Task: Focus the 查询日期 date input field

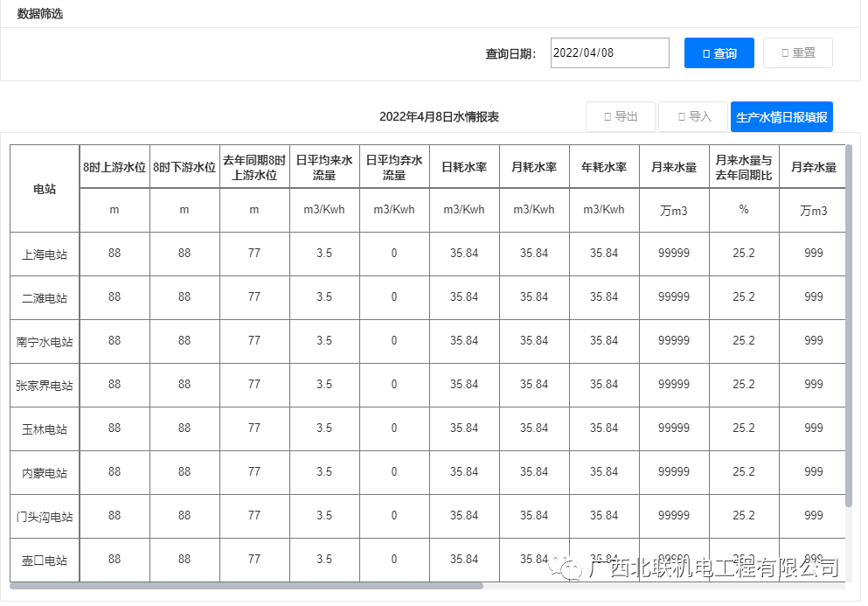Action: tap(609, 52)
